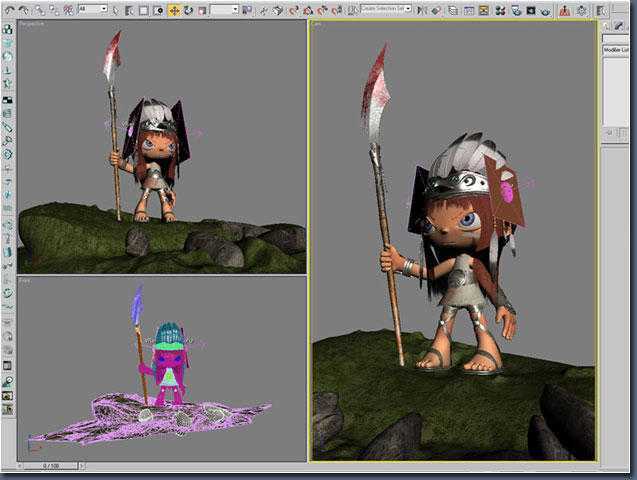This screenshot has width=637, height=480.
Task: Toggle the Select and Manipulate tool
Action: (264, 10)
